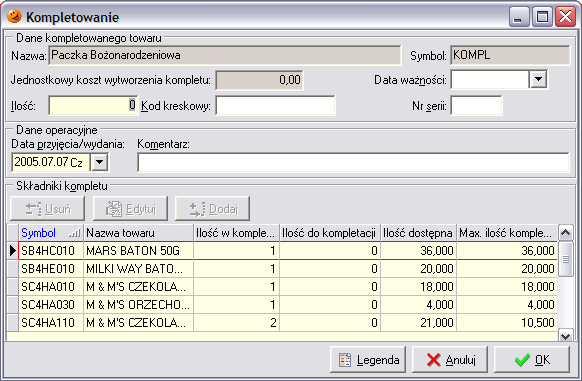The height and width of the screenshot is (381, 582).
Task: Click the Data ważności date field
Action: tap(490, 79)
